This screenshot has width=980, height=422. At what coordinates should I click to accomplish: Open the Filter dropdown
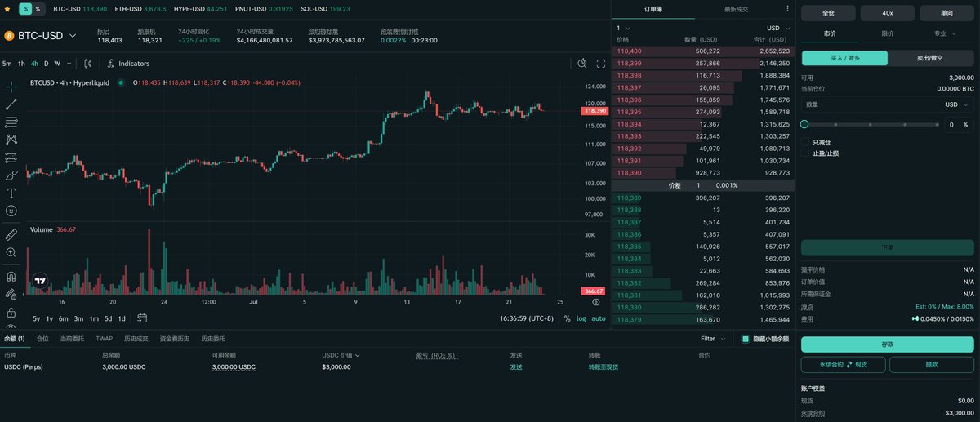[712, 339]
